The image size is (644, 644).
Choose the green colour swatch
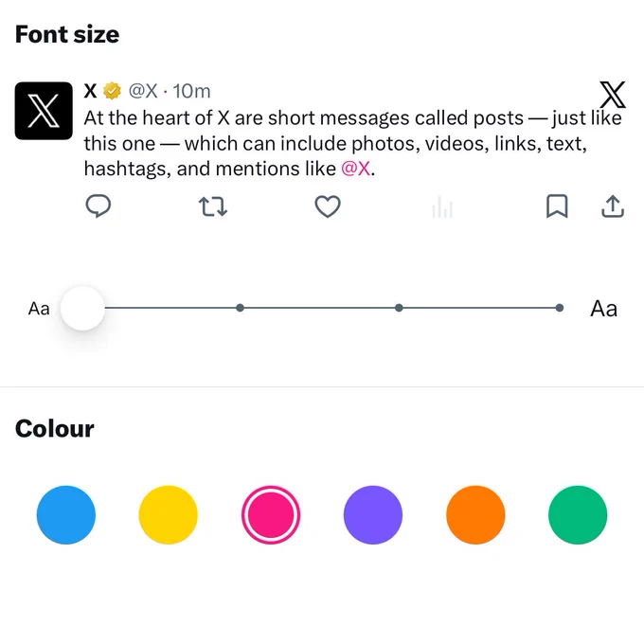(578, 514)
